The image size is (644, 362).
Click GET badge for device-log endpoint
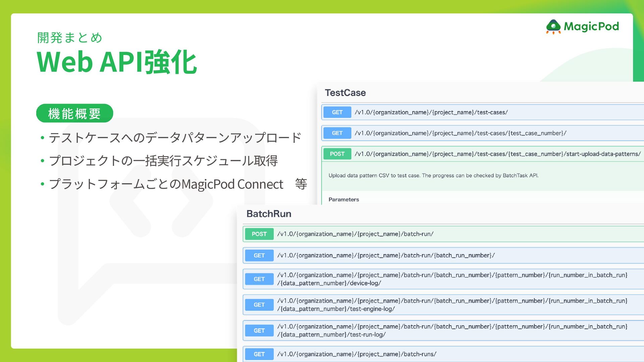point(259,279)
